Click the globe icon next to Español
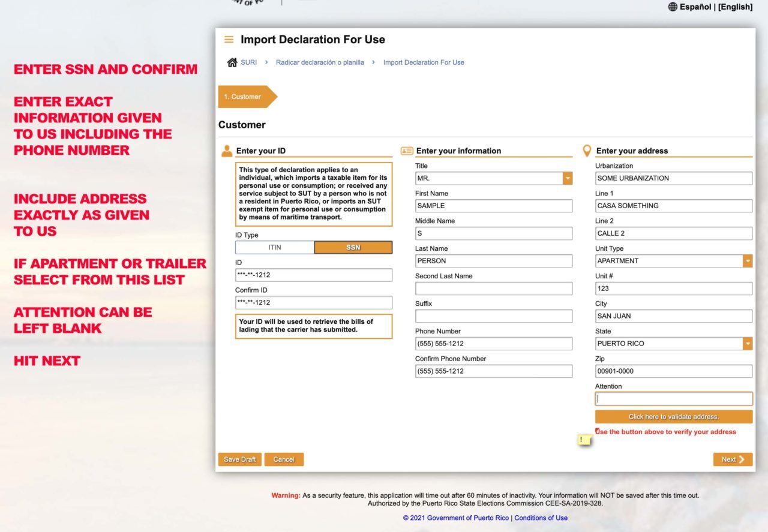Viewport: 768px width, 532px height. [x=673, y=7]
